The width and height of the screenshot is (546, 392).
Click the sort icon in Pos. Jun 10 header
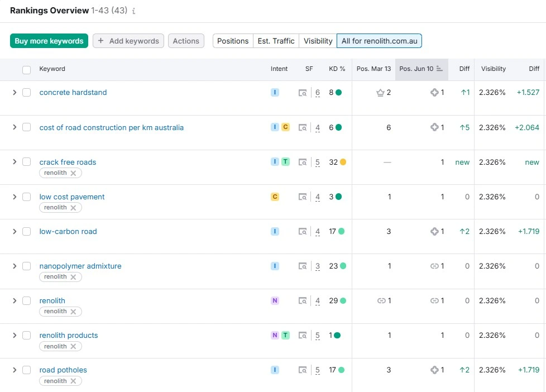439,69
